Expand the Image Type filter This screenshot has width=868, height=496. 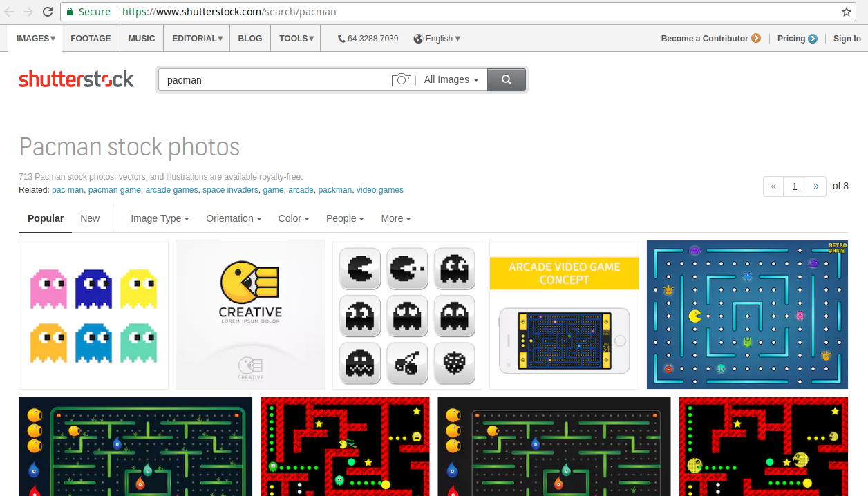[x=160, y=218]
